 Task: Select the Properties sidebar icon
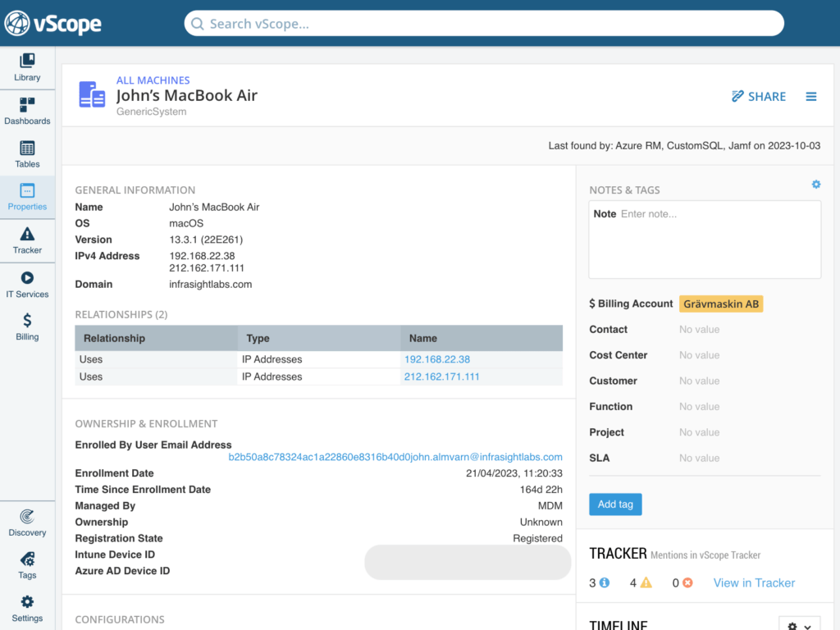click(x=27, y=197)
